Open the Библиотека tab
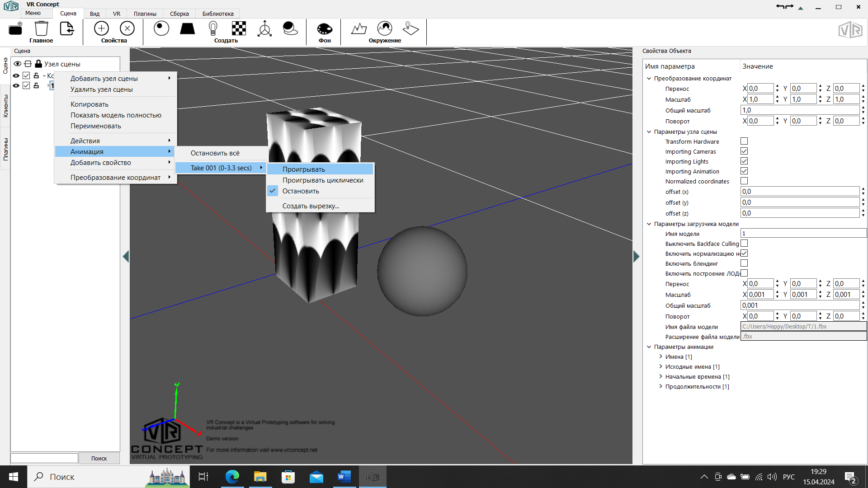The image size is (868, 488). coord(218,14)
